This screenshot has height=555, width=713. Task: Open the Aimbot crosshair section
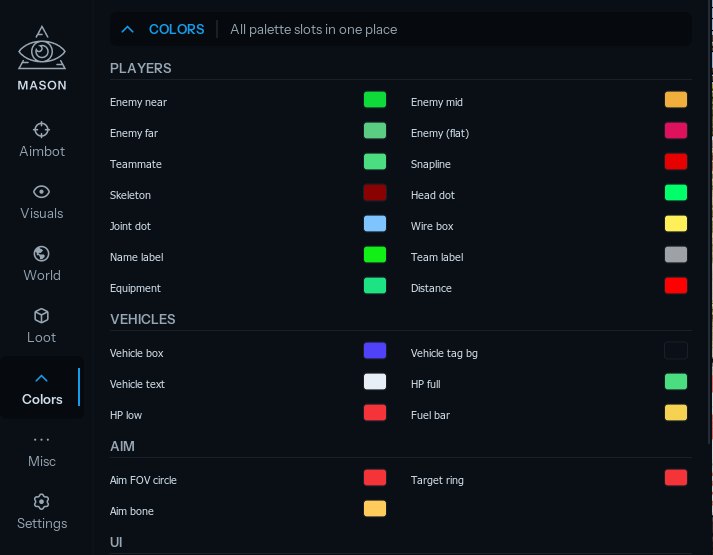pos(42,139)
